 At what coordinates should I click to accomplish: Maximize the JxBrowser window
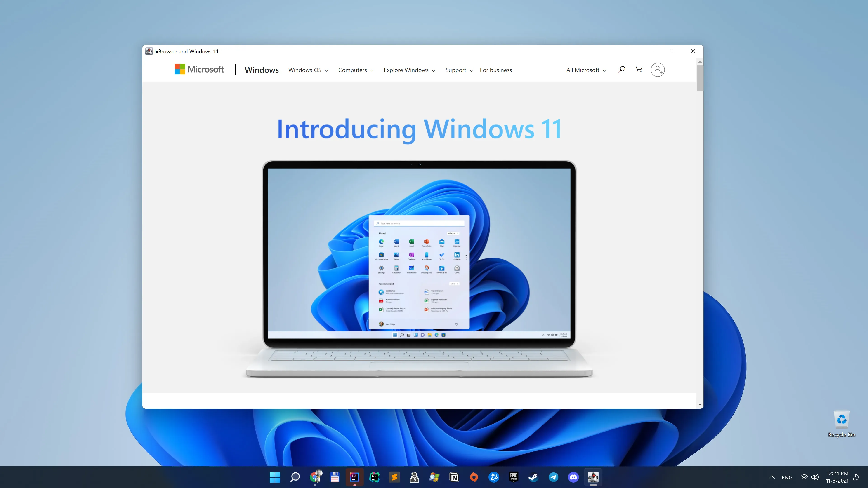672,51
